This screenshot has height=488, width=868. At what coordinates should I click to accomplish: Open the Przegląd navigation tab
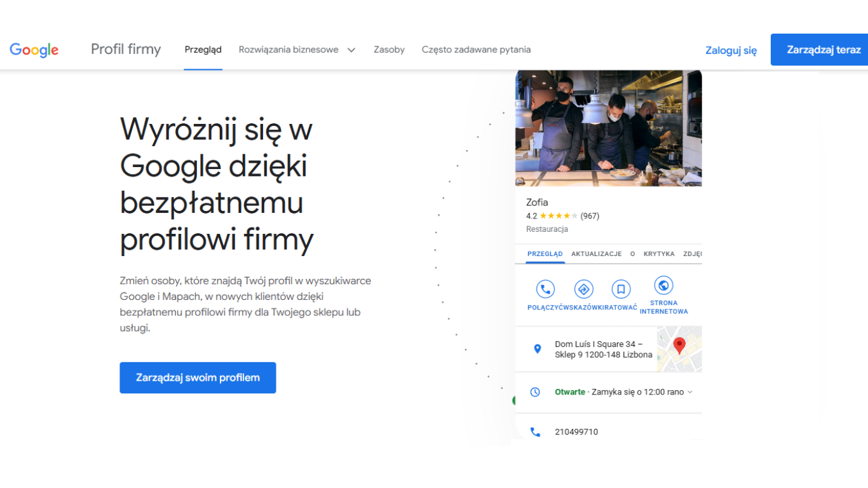203,50
